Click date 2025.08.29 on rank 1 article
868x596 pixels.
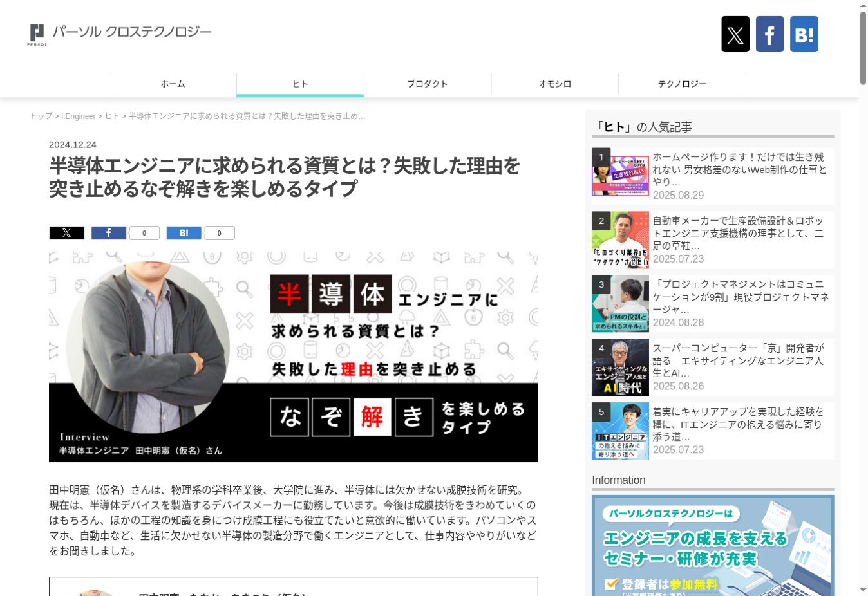[x=678, y=195]
